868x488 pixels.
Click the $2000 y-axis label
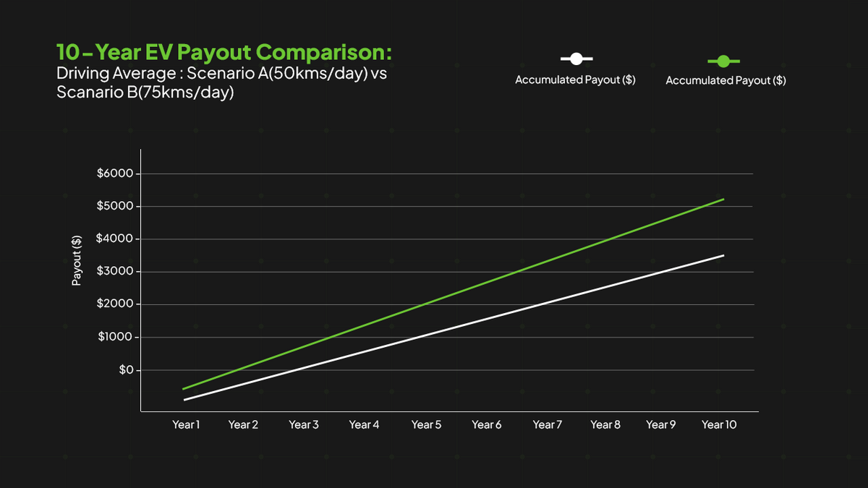(115, 304)
